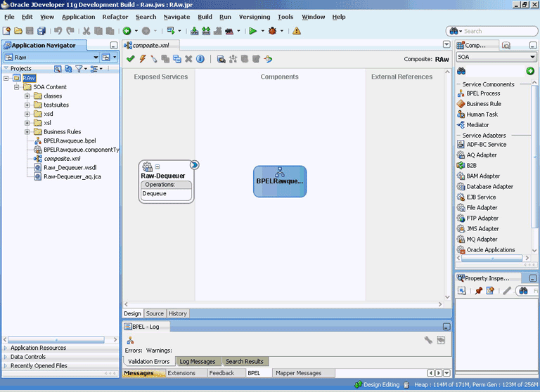Select the Database Adapter in palette
Image resolution: width=540 pixels, height=392 pixels.
(489, 187)
